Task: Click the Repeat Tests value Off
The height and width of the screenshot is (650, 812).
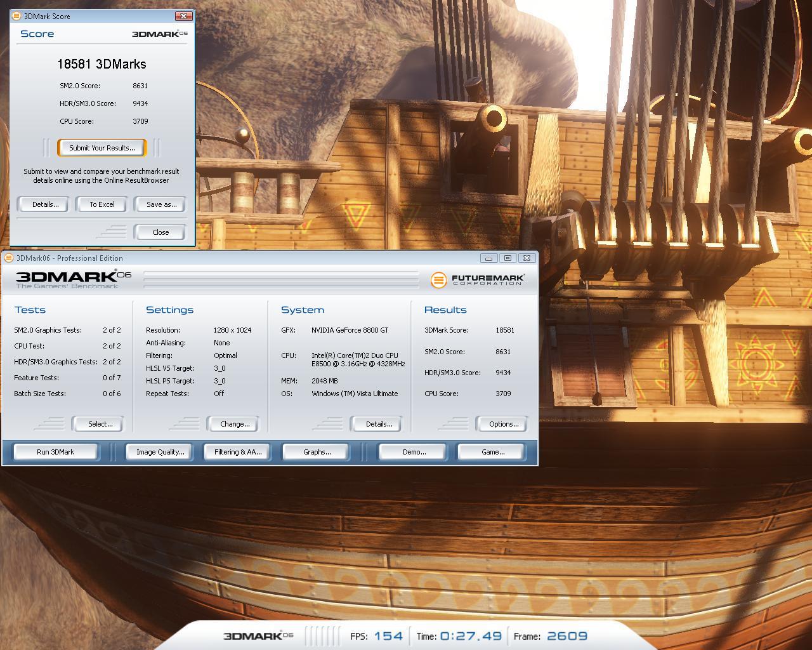Action: pos(219,394)
